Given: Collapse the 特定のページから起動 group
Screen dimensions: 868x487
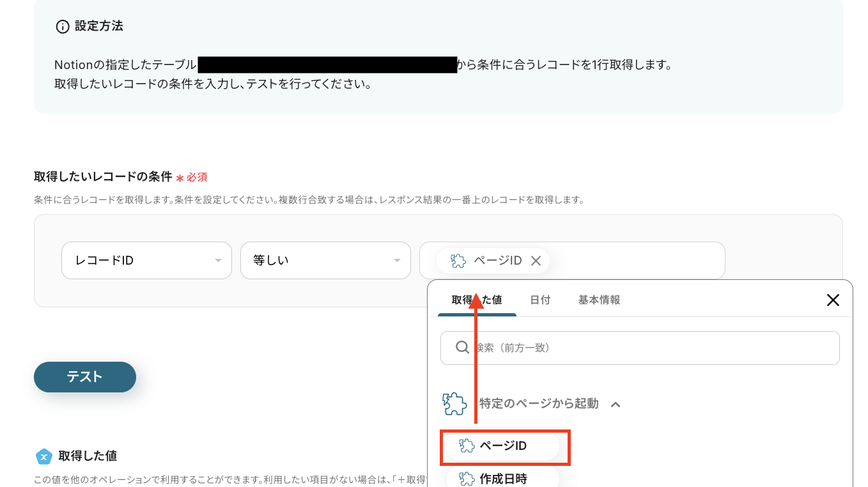Looking at the screenshot, I should pyautogui.click(x=615, y=403).
